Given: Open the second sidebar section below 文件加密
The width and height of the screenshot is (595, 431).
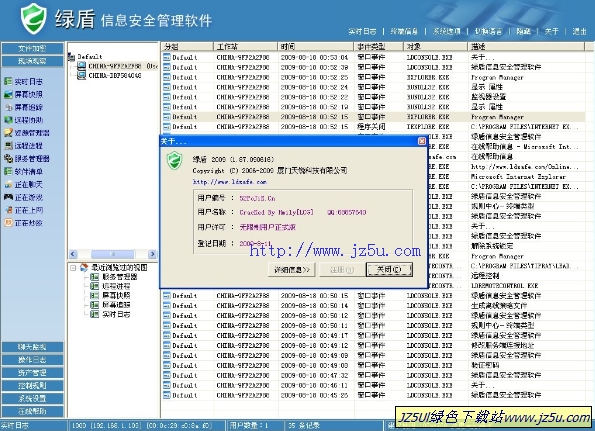Looking at the screenshot, I should point(32,61).
